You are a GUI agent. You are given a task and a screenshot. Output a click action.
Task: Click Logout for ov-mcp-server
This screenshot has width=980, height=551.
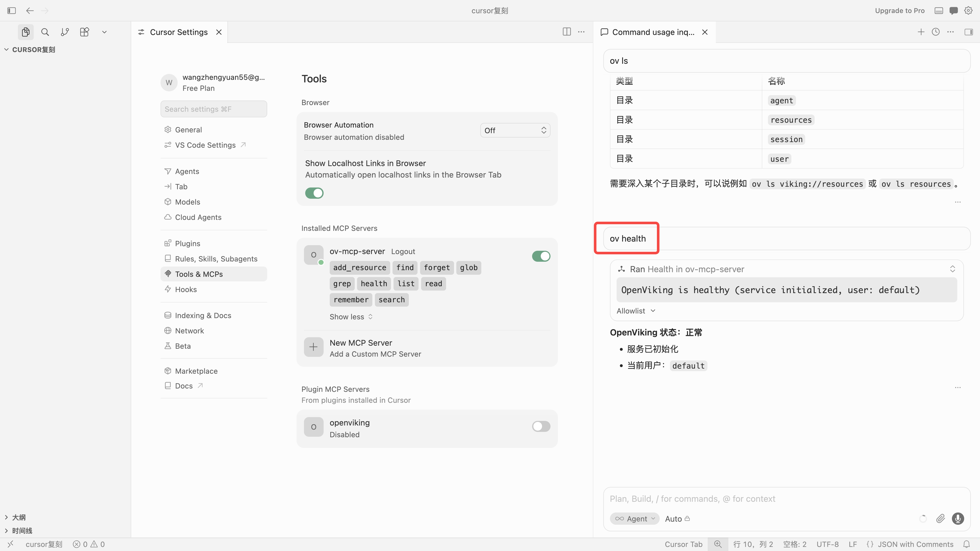click(403, 251)
